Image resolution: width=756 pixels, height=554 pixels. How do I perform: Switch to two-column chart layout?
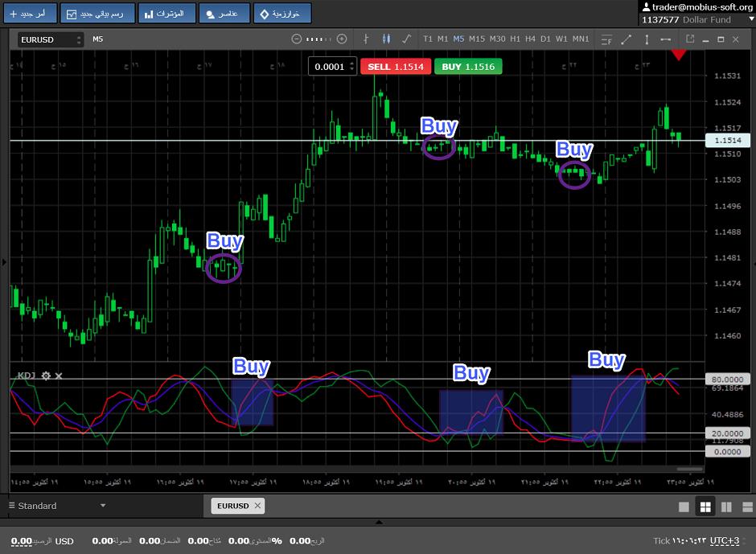pos(726,507)
